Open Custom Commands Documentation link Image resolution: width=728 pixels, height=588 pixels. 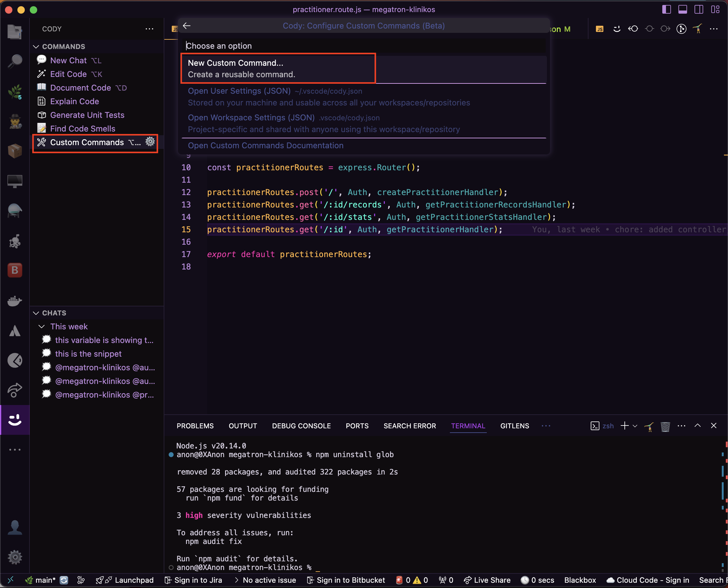coord(266,146)
